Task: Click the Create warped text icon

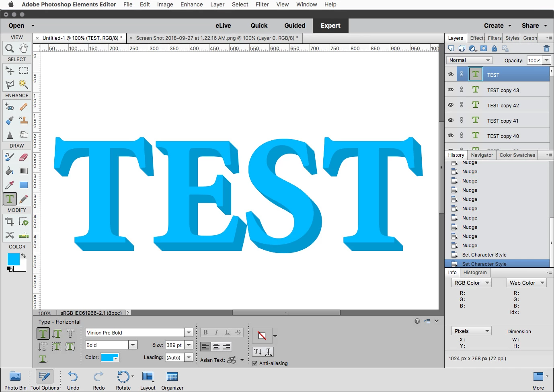Action: point(269,352)
